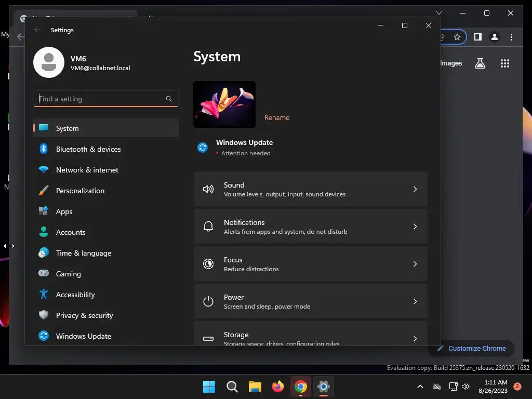
Task: Launch Firefox from taskbar
Action: pyautogui.click(x=278, y=387)
